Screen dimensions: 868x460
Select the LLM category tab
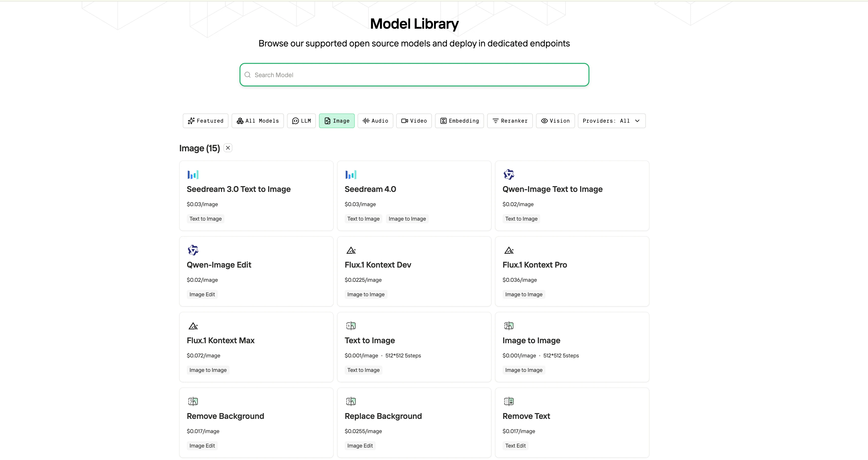point(302,121)
